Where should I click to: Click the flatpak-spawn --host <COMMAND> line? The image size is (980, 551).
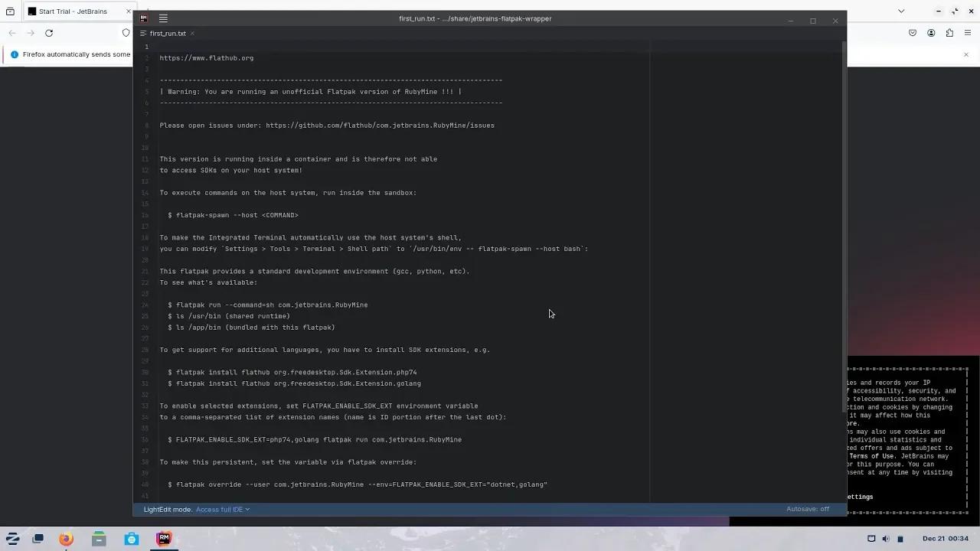coord(233,215)
